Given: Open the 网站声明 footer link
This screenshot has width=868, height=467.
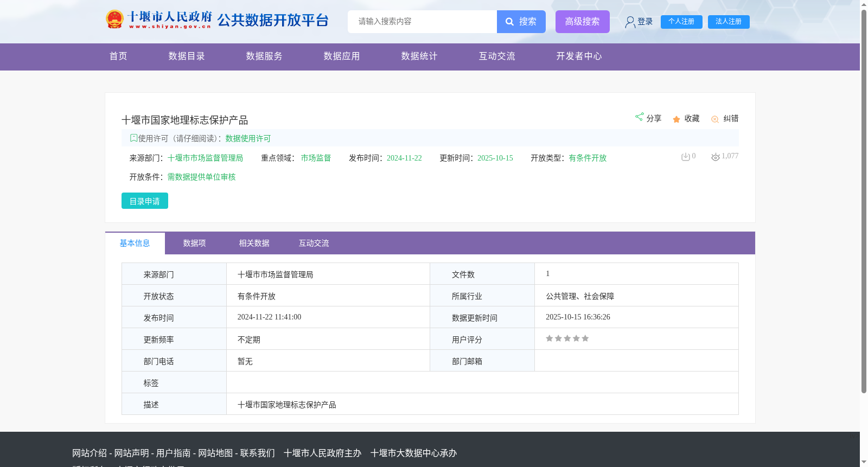Looking at the screenshot, I should point(131,453).
